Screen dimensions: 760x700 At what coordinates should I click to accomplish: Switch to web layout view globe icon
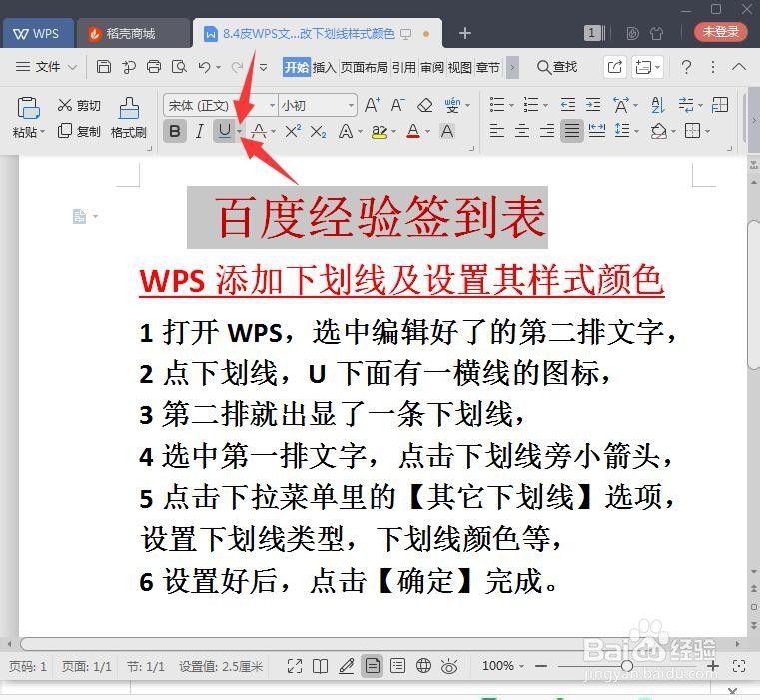click(423, 666)
